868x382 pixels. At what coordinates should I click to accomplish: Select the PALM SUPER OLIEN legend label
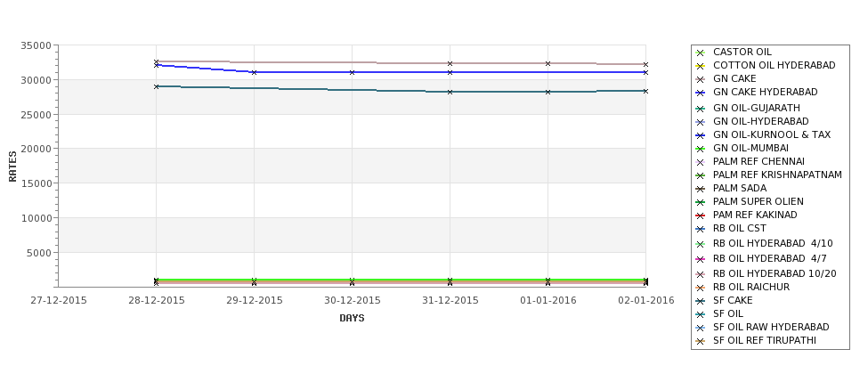click(758, 201)
